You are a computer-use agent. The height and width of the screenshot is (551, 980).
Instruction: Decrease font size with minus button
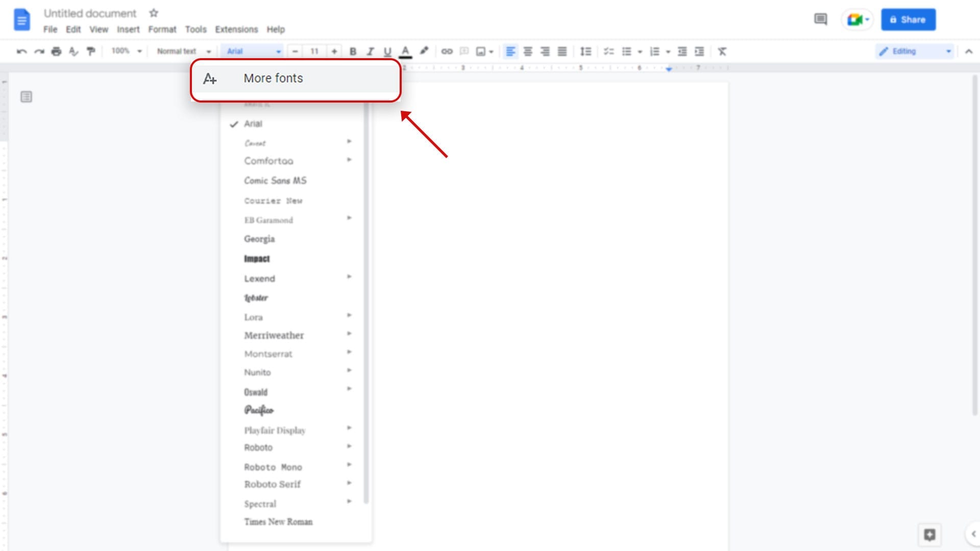point(295,51)
